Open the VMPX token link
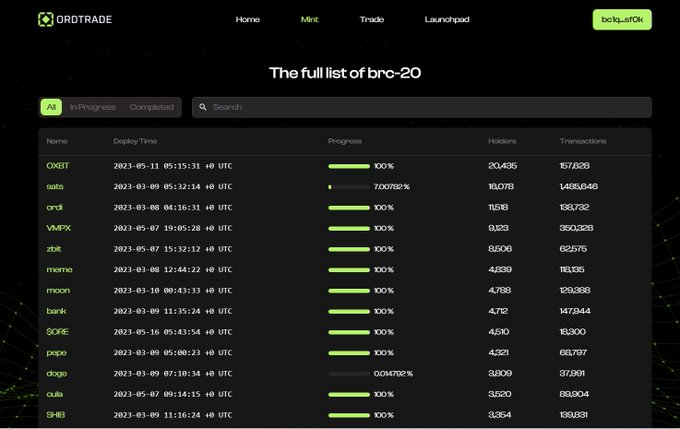This screenshot has height=429, width=680. [x=59, y=228]
